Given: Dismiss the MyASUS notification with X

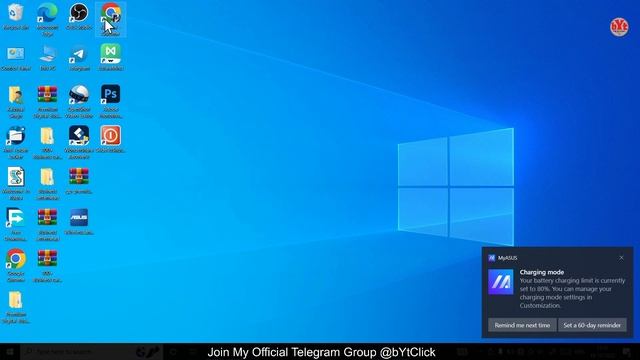Looking at the screenshot, I should pos(621,258).
